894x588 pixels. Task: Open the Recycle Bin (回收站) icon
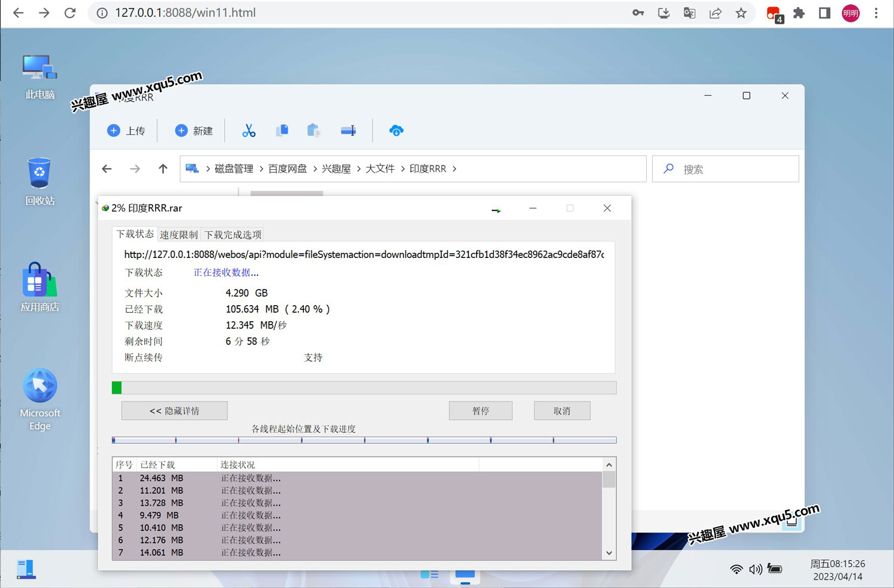click(x=40, y=181)
